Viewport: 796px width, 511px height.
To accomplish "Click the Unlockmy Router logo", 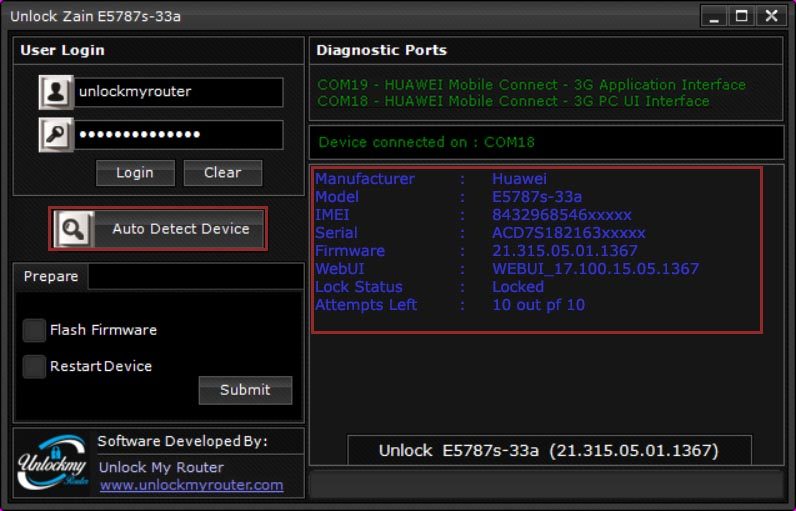I will (x=53, y=462).
